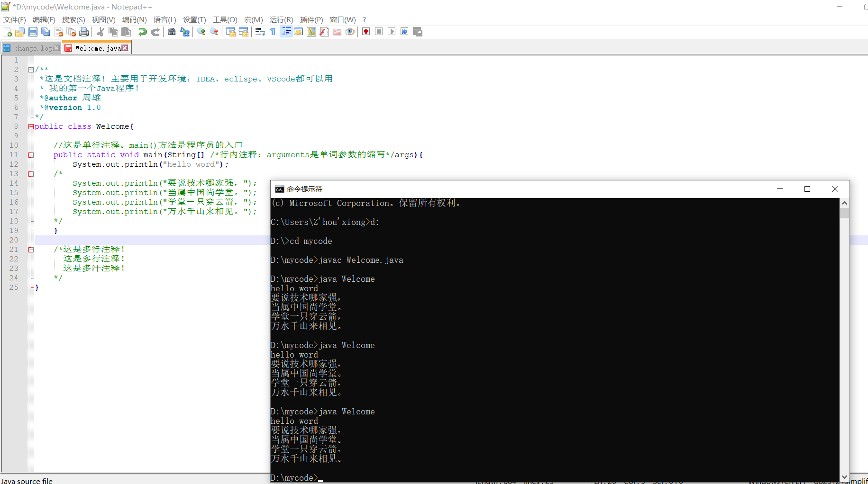Save recorded macro toolbar icon
This screenshot has height=484, width=868.
click(x=417, y=32)
